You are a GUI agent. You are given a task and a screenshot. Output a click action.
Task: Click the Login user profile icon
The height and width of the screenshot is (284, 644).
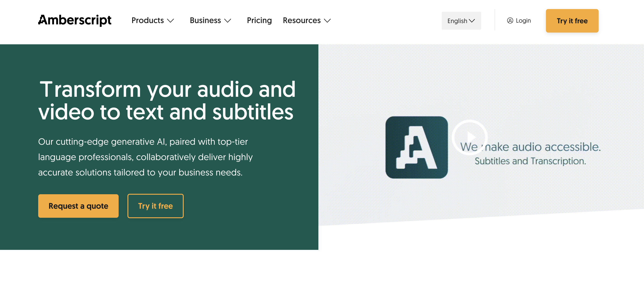[x=510, y=21]
